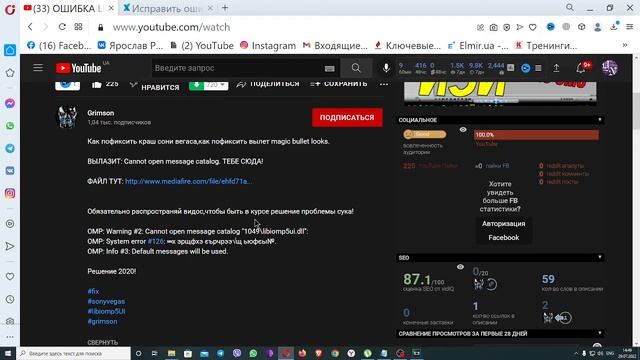Click the green download button

click(x=196, y=85)
